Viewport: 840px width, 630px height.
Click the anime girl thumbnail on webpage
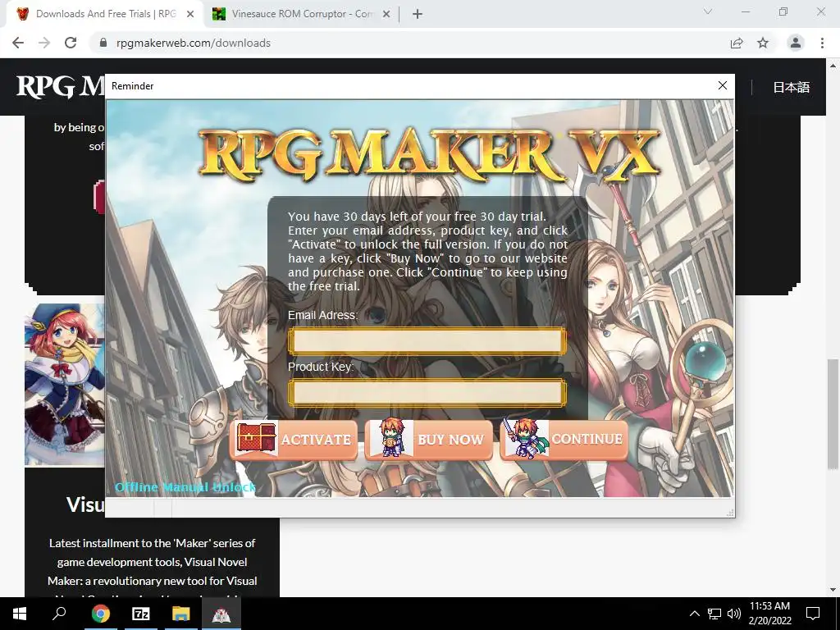(x=65, y=385)
